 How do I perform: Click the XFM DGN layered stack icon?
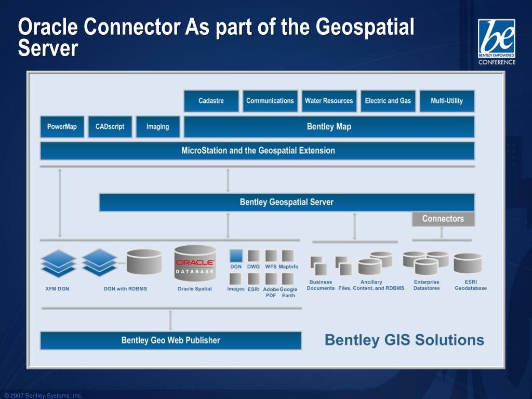pos(58,263)
